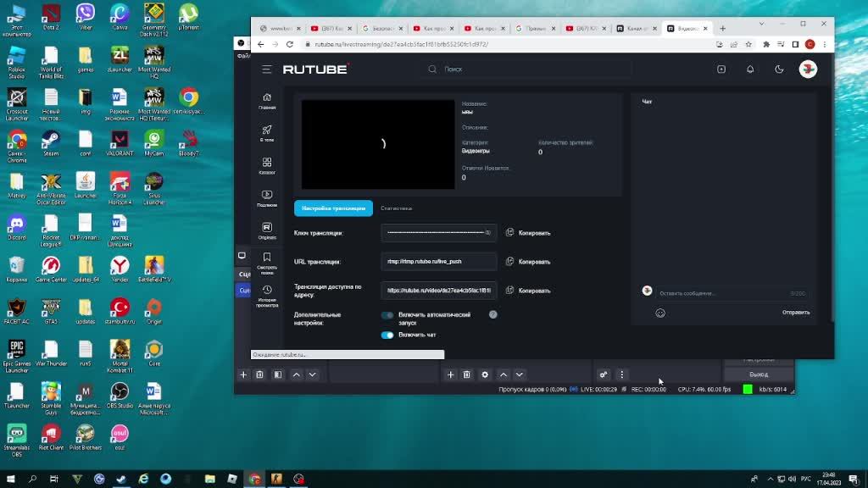Open help icon beside automatic start
The image size is (868, 488).
coord(493,314)
